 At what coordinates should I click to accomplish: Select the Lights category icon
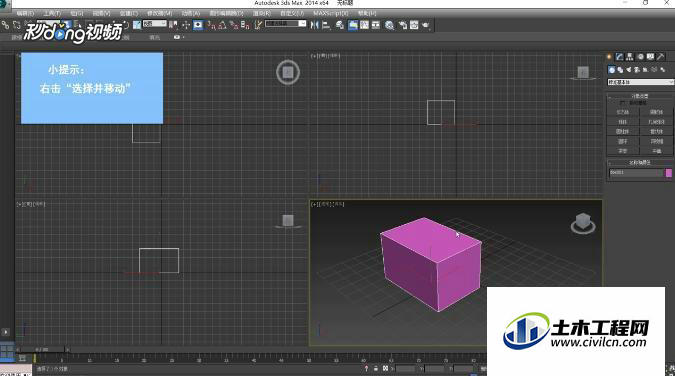pyautogui.click(x=629, y=69)
